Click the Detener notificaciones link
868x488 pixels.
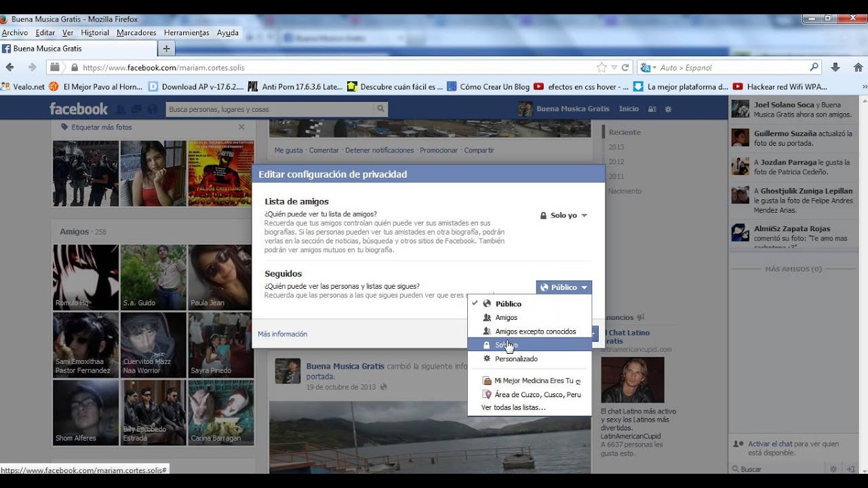pos(380,150)
